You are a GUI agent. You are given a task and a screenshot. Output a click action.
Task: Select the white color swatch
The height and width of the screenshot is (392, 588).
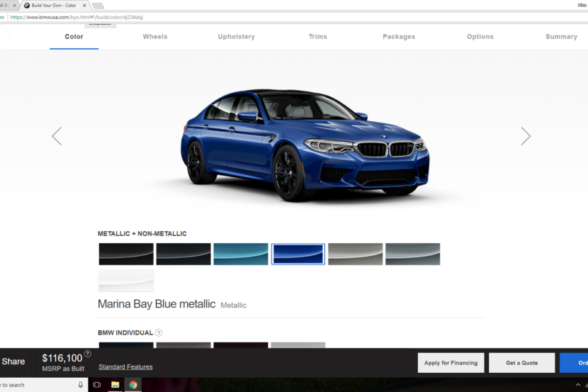(x=126, y=280)
